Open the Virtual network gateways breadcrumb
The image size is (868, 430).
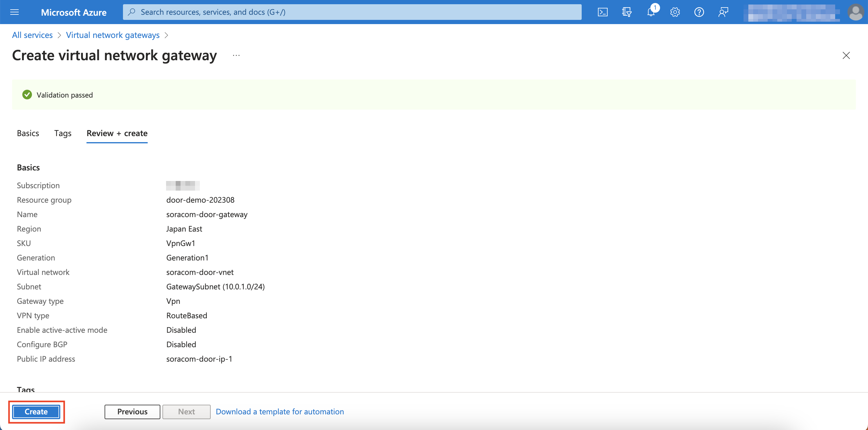coord(112,35)
